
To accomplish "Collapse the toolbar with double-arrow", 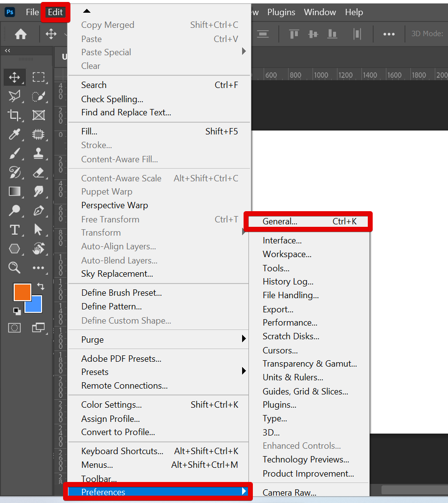I will pyautogui.click(x=8, y=50).
